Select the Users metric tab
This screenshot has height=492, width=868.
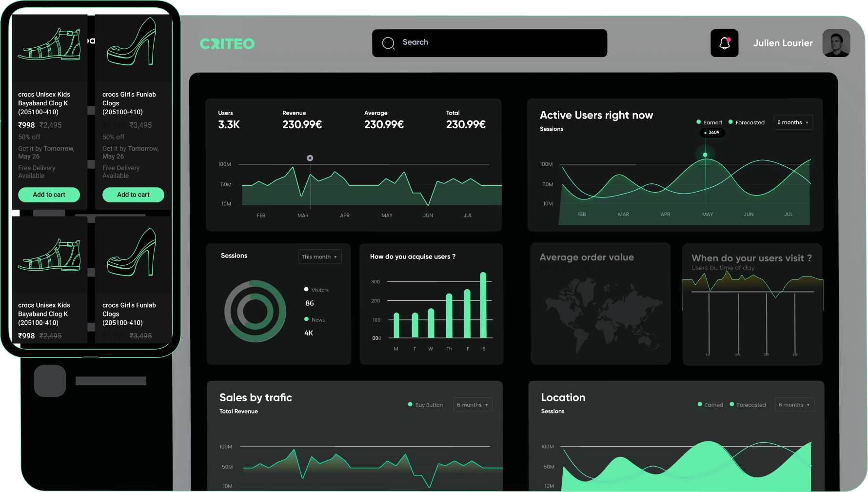pyautogui.click(x=229, y=120)
